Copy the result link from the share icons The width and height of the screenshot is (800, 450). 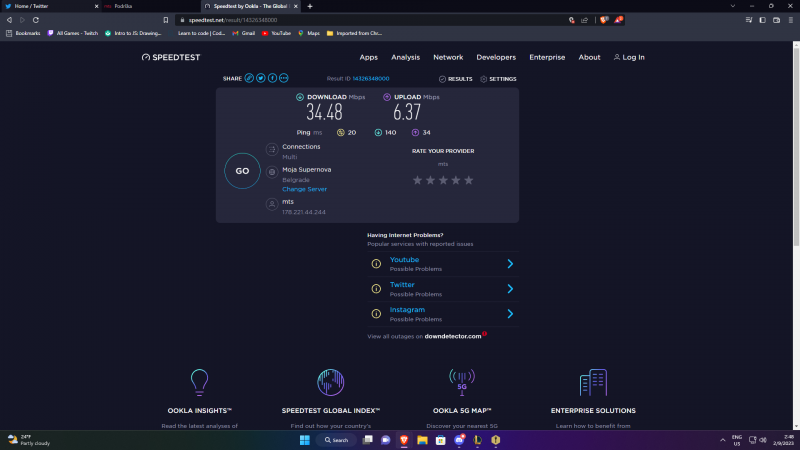[249, 78]
